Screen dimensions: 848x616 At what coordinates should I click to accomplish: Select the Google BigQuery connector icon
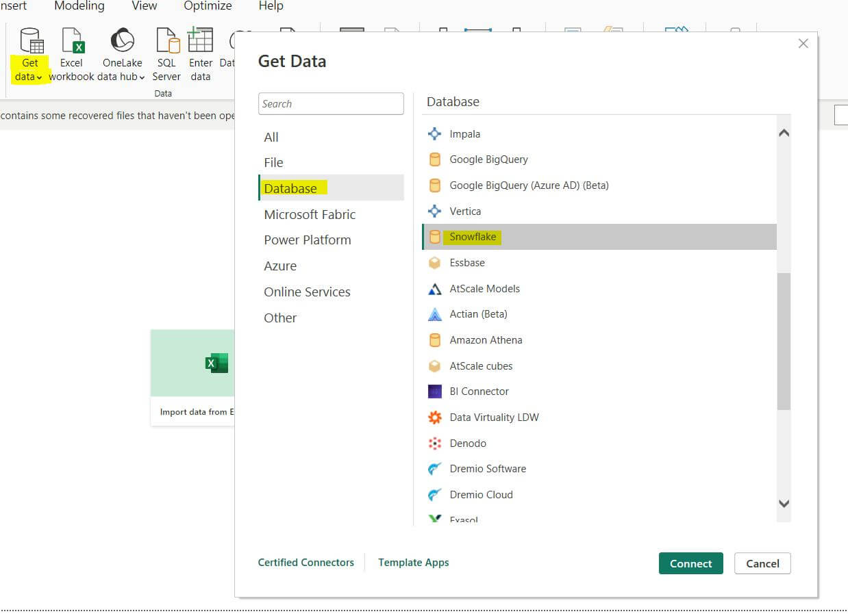coord(434,159)
